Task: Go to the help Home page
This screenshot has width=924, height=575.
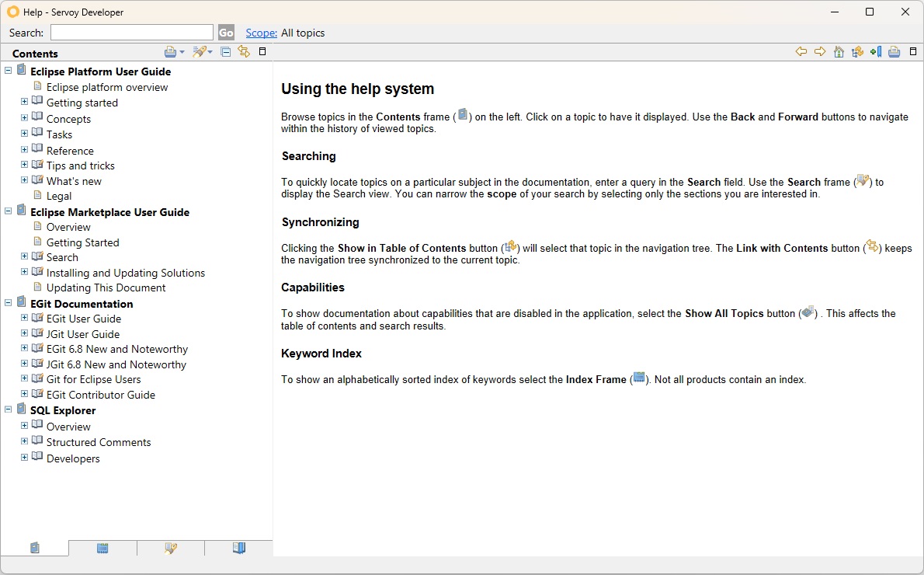Action: coord(839,52)
